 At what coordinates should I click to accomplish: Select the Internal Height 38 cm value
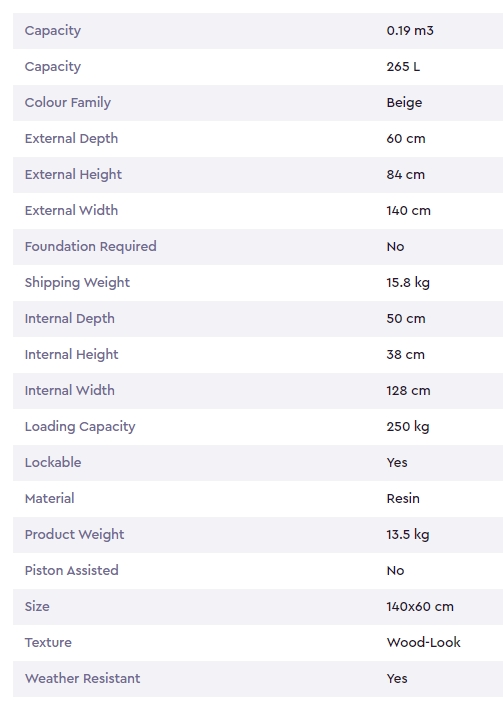tap(406, 354)
